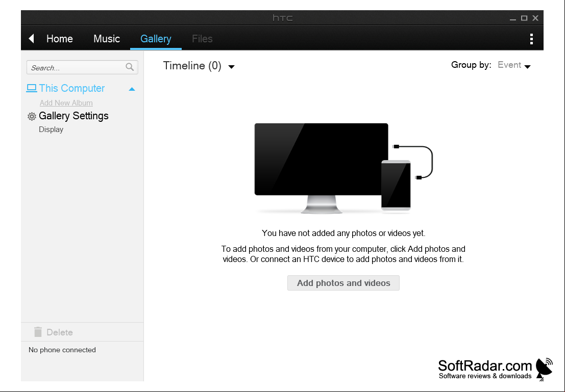Open the Group by Event dropdown

[514, 65]
